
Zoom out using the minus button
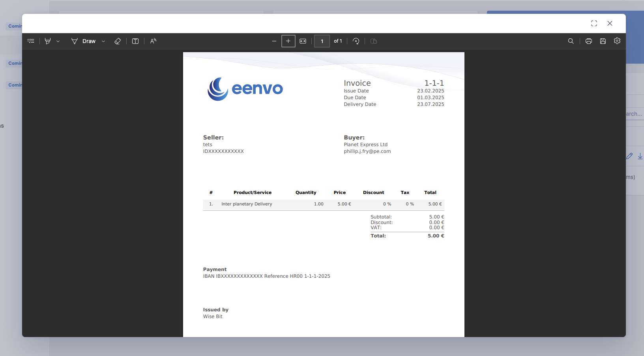(x=274, y=41)
